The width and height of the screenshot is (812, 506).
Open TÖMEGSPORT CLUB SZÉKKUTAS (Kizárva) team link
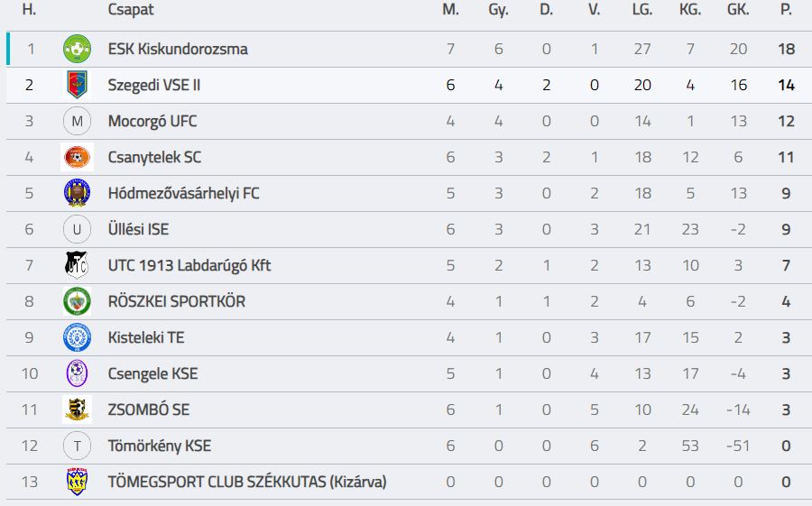point(246,482)
